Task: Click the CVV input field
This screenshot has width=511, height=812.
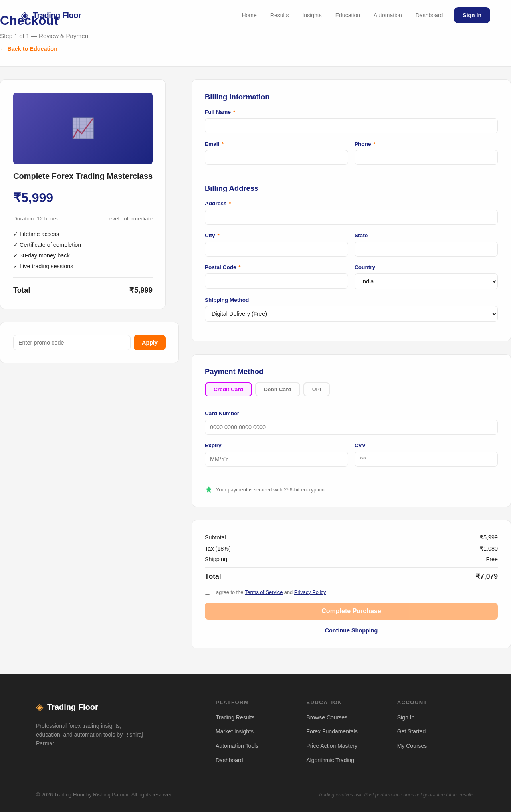Action: point(426,459)
